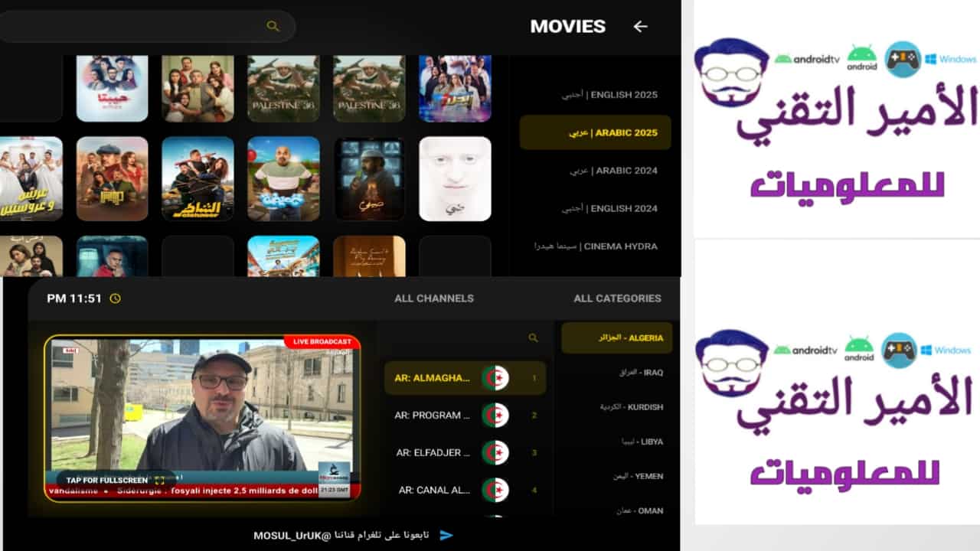Open the channel search magnifier icon
The height and width of the screenshot is (551, 980).
click(x=534, y=337)
